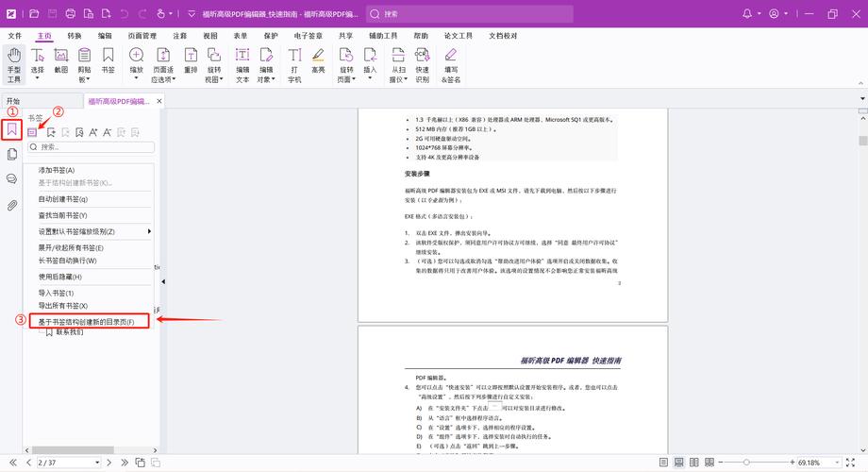868x472 pixels.
Task: Click the title bar 搜索 search box
Action: (x=470, y=14)
